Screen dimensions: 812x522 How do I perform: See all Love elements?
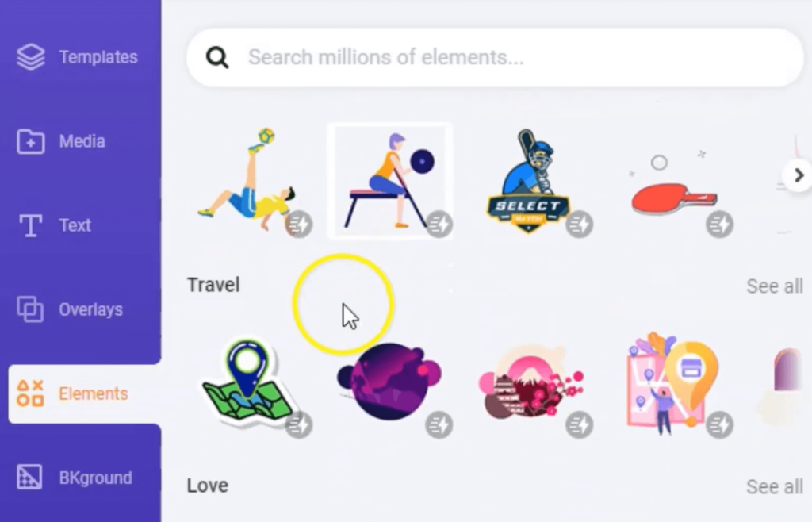click(x=774, y=486)
